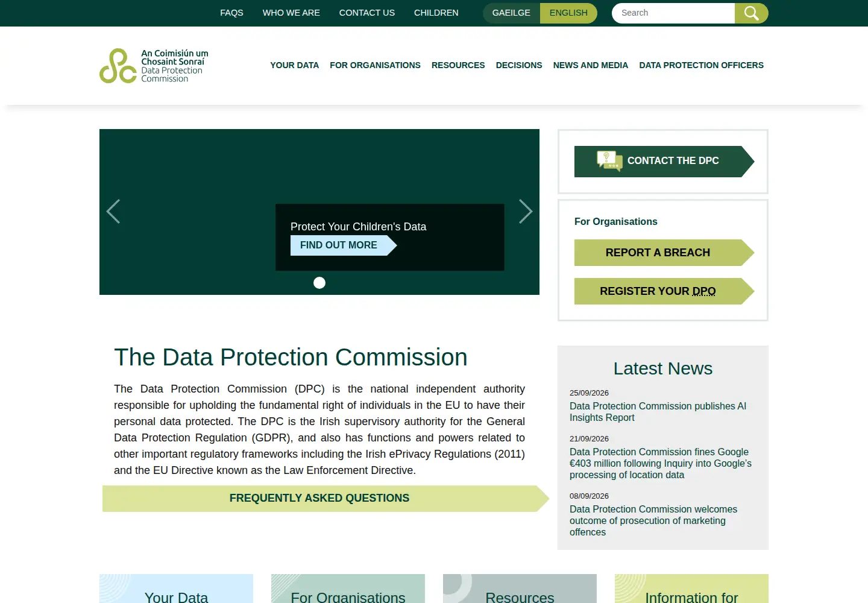The height and width of the screenshot is (603, 868).
Task: Click the chat icon on Contact the DPC
Action: point(609,161)
